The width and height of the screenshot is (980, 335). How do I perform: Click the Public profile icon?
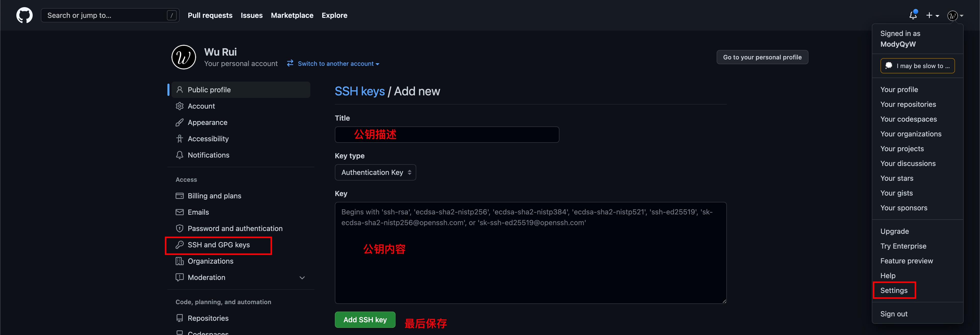click(x=179, y=90)
